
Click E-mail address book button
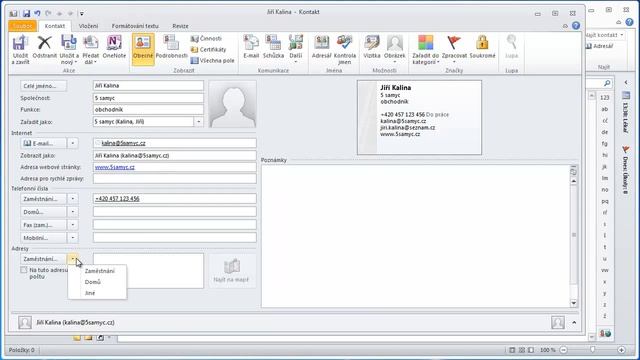(x=43, y=143)
